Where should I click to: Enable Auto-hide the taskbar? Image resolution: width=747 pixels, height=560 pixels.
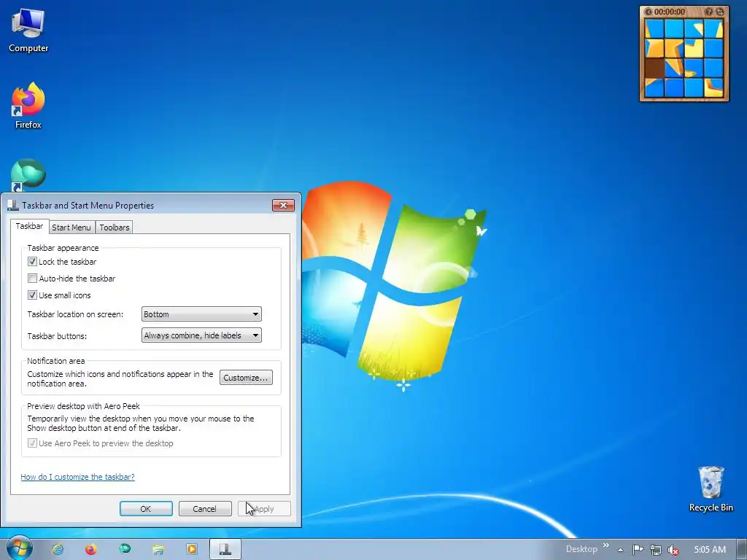[32, 278]
